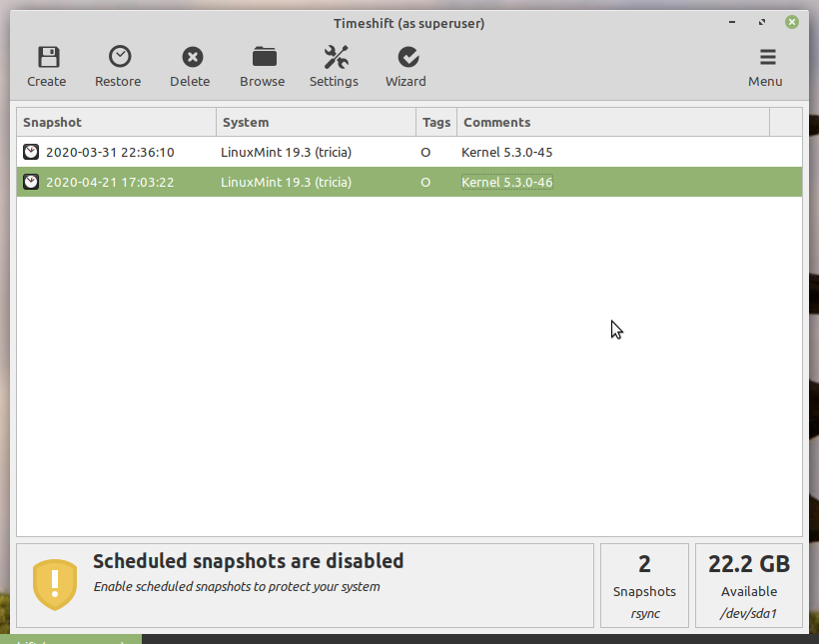819x644 pixels.
Task: Click the 2 Snapshots rsync panel
Action: (x=644, y=585)
